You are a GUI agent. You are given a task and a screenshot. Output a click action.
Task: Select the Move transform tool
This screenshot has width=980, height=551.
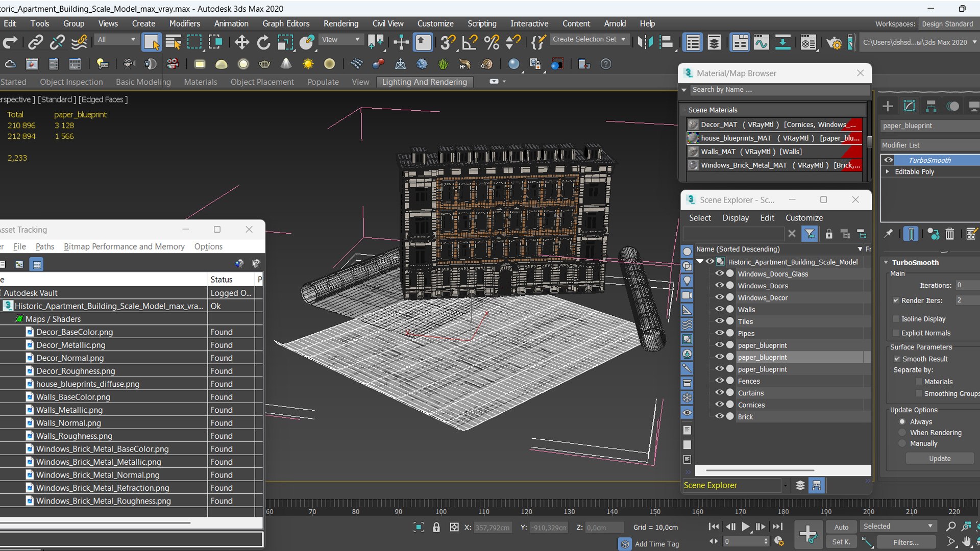pyautogui.click(x=241, y=42)
